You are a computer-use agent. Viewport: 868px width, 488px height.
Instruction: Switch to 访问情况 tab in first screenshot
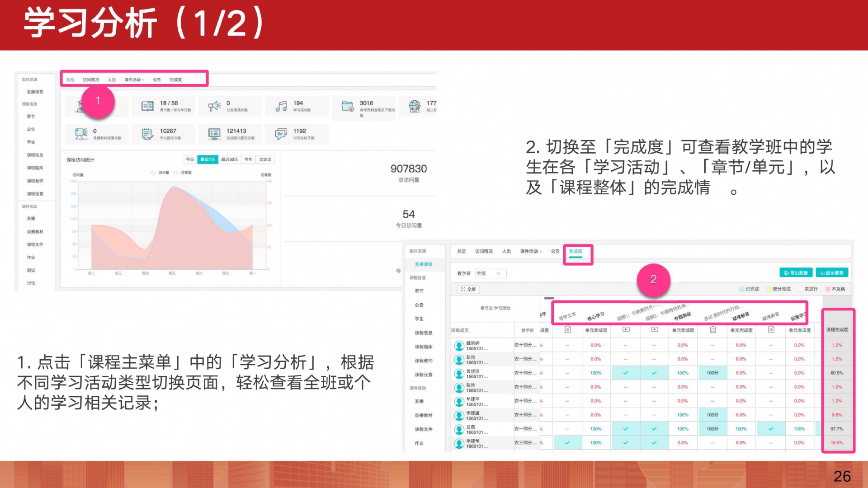pos(91,80)
